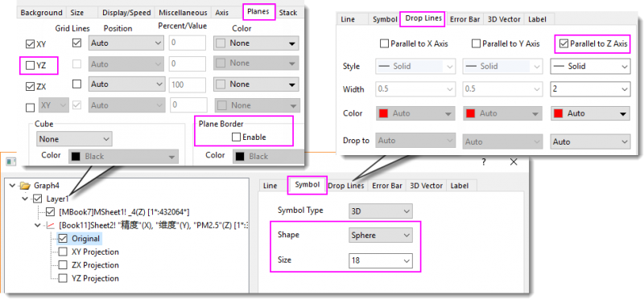Collapse the Book11 Sheet2 plot node
This screenshot has height=299, width=644.
pos(38,225)
